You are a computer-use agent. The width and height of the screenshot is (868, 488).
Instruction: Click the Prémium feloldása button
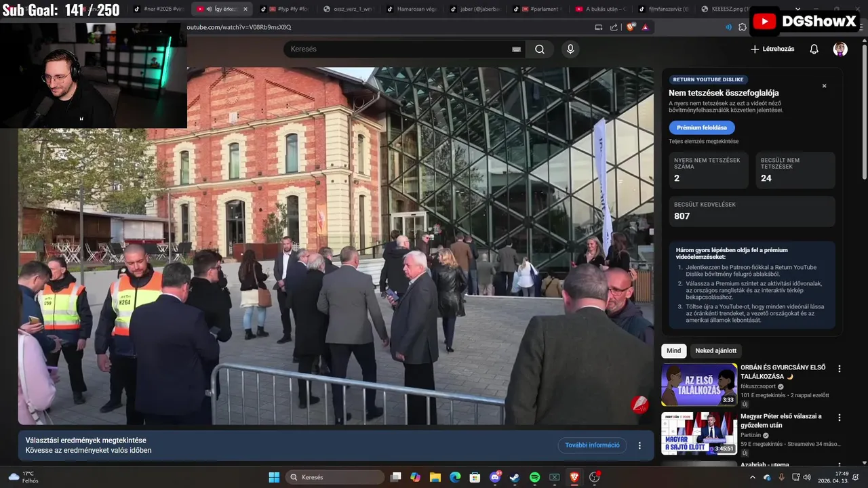702,127
